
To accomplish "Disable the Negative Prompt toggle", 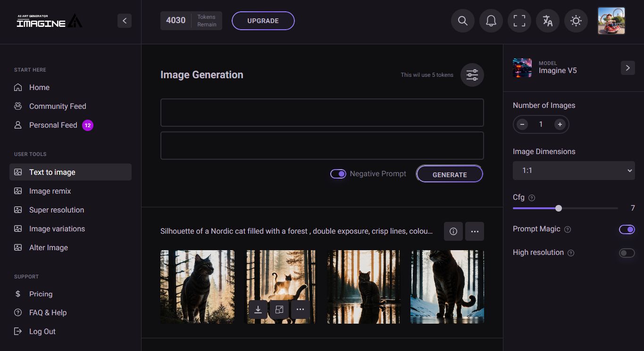I will coord(338,174).
